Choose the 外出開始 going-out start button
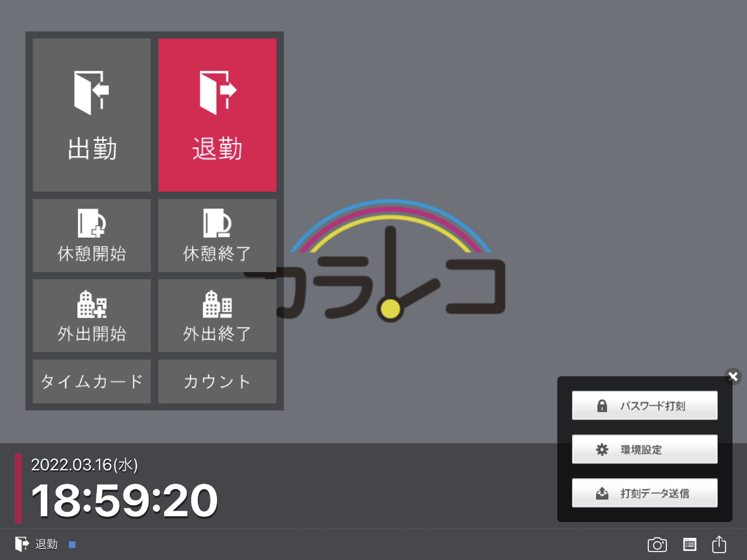 click(92, 316)
